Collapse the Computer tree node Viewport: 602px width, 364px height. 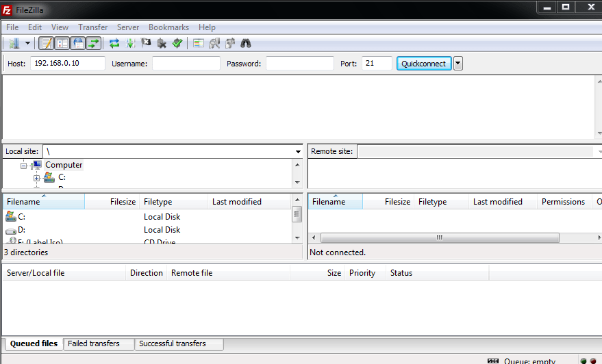tap(23, 166)
